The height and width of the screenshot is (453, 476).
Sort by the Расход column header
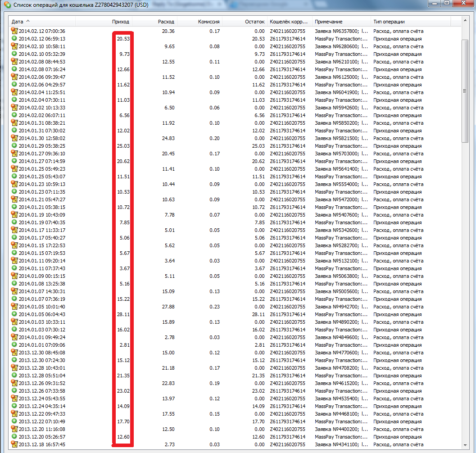[x=155, y=22]
